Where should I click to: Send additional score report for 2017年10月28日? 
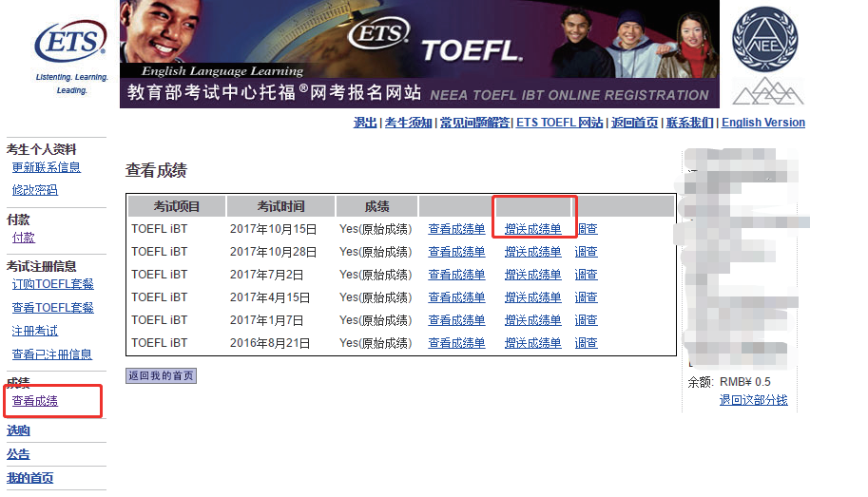click(x=533, y=251)
